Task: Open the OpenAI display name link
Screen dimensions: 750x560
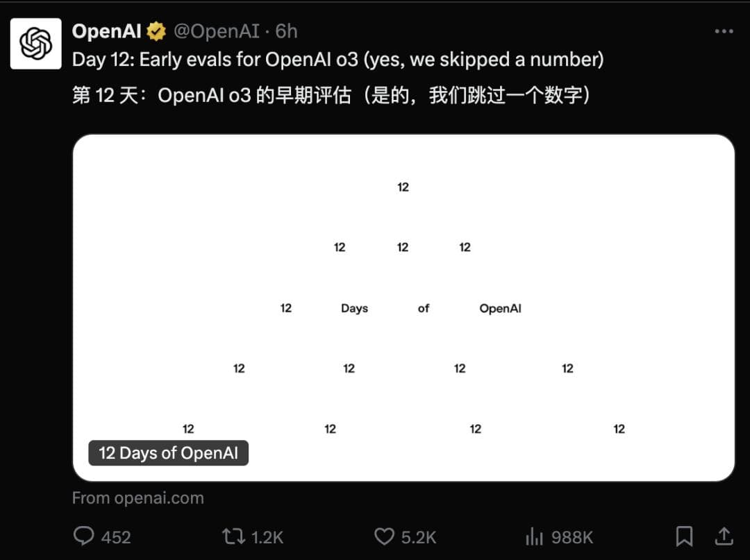Action: point(106,31)
